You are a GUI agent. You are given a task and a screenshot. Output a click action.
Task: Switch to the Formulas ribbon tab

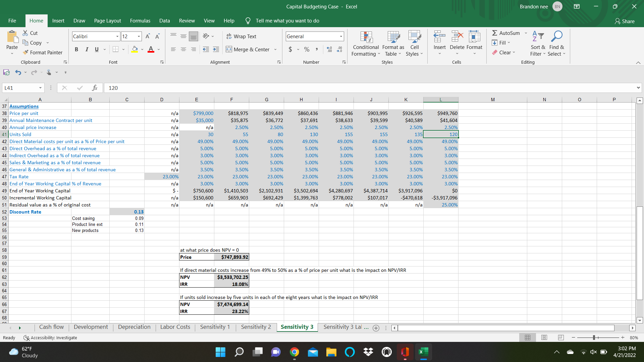click(140, 20)
